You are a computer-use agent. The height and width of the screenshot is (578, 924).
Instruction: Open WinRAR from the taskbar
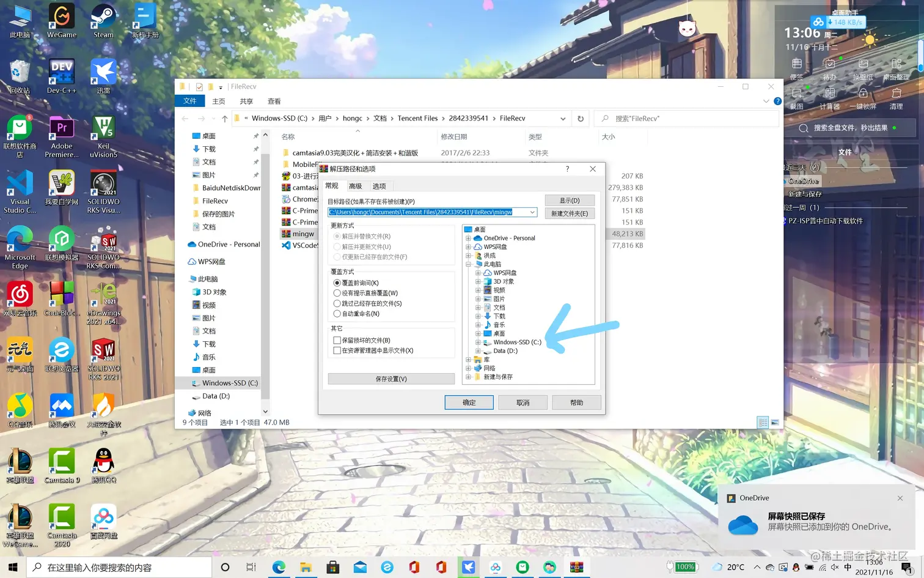coord(577,567)
